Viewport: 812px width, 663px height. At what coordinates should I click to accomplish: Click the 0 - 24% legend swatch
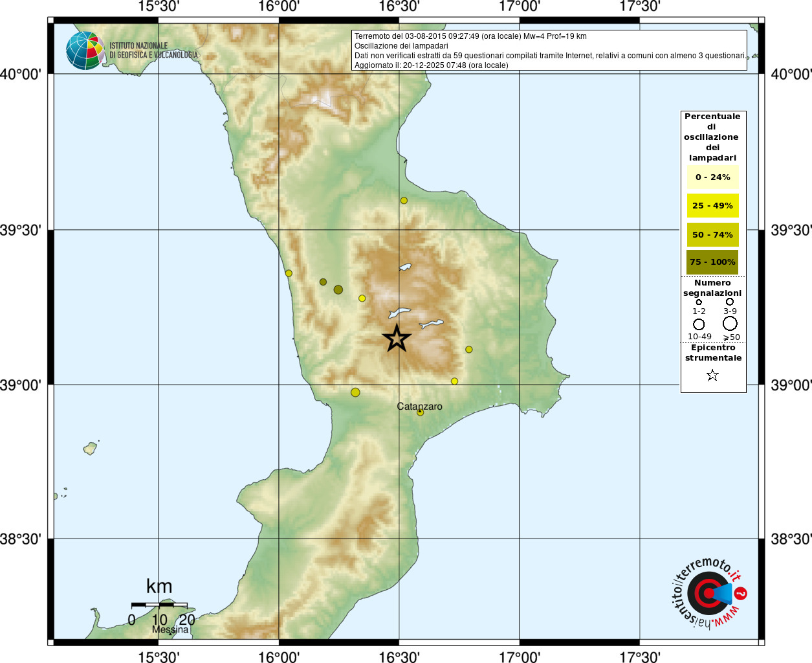pos(712,177)
